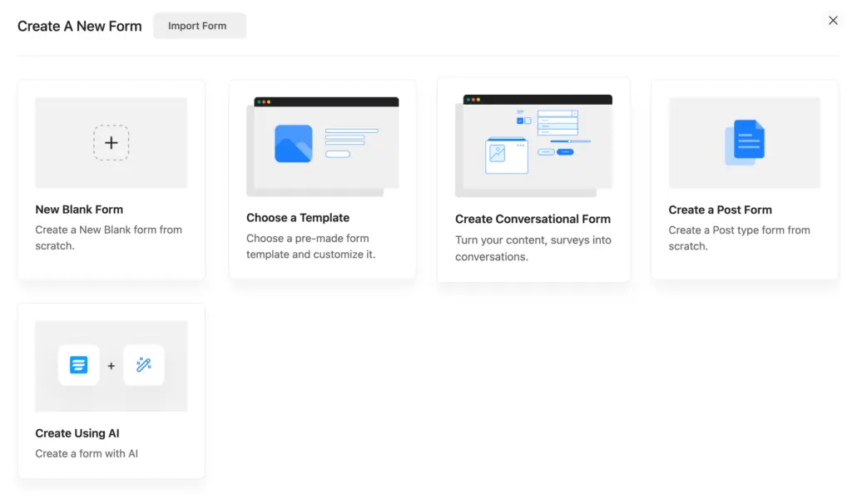This screenshot has width=852, height=504.
Task: Click the solid blue pill button in conversational preview
Action: [565, 152]
